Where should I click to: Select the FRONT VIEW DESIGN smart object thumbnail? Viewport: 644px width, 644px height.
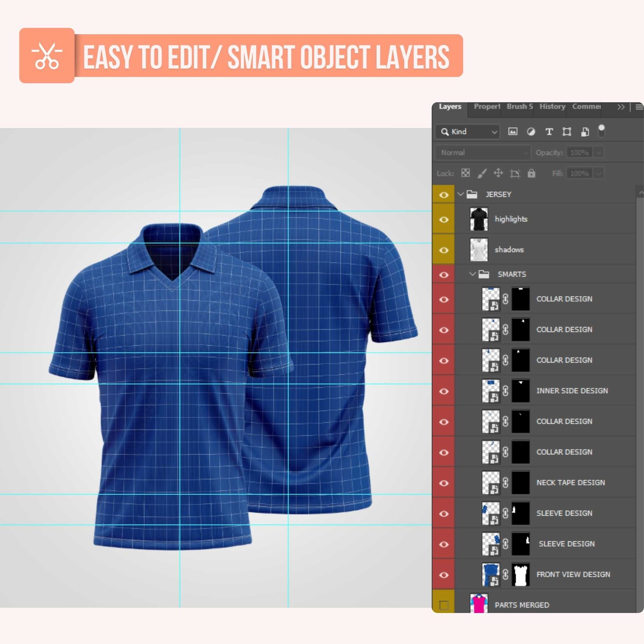coord(491,574)
